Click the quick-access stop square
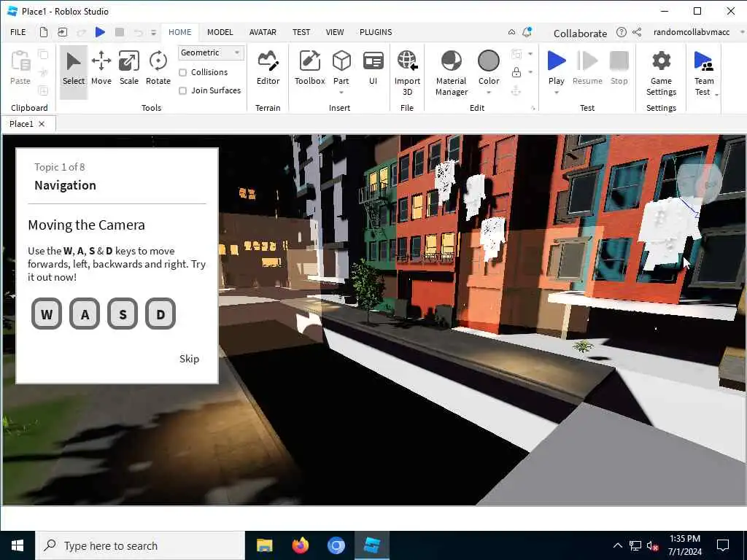Screen dimensions: 747x560 [120, 32]
